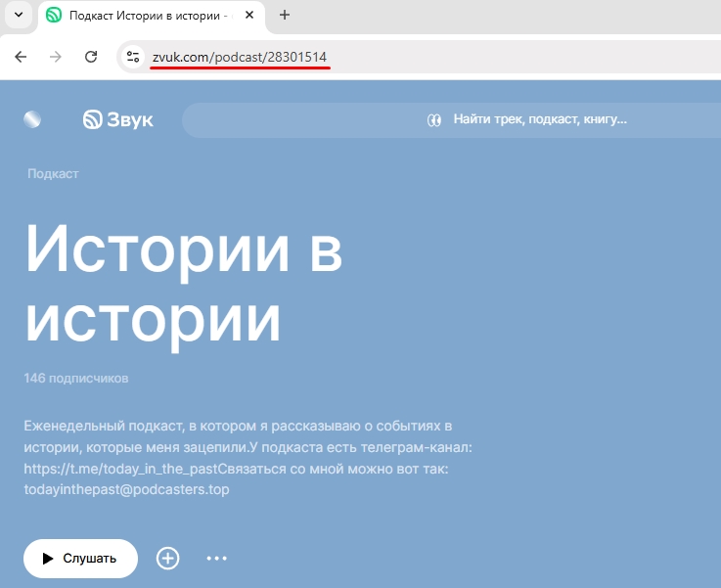Open a new browser tab
This screenshot has height=588, width=721.
[285, 15]
